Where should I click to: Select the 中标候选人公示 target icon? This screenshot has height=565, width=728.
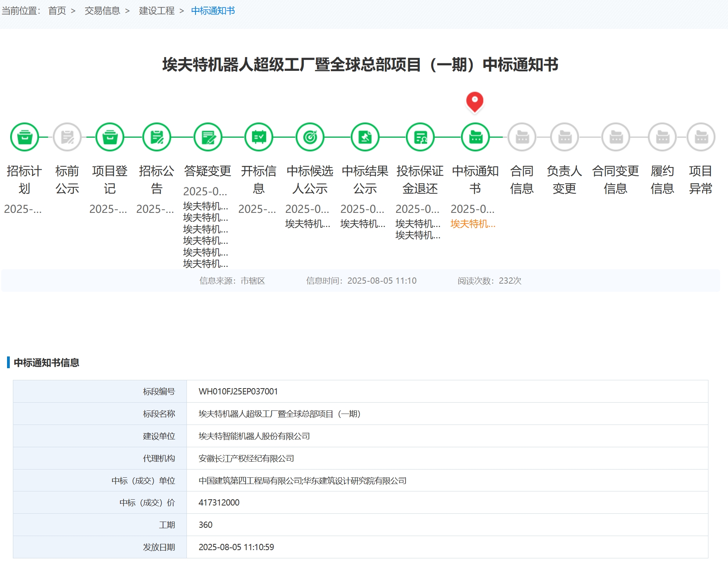(x=310, y=137)
